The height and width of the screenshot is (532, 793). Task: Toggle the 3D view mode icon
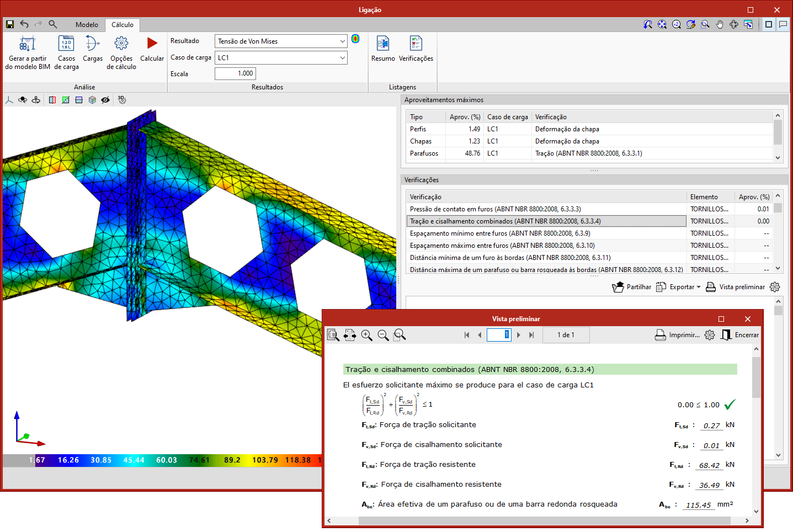122,100
